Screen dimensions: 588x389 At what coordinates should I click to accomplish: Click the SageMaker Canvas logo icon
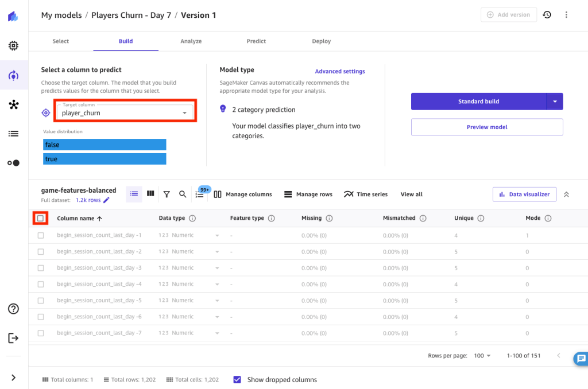click(x=13, y=17)
